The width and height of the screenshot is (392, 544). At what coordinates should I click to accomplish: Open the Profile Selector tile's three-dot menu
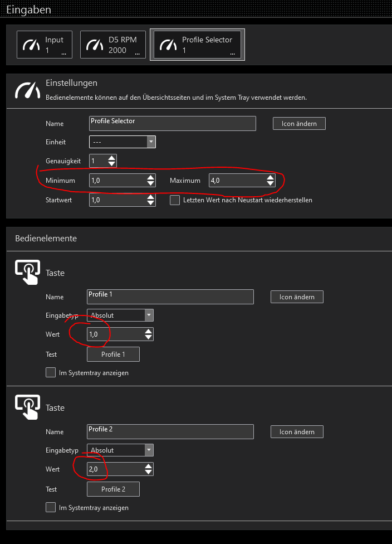coord(232,54)
